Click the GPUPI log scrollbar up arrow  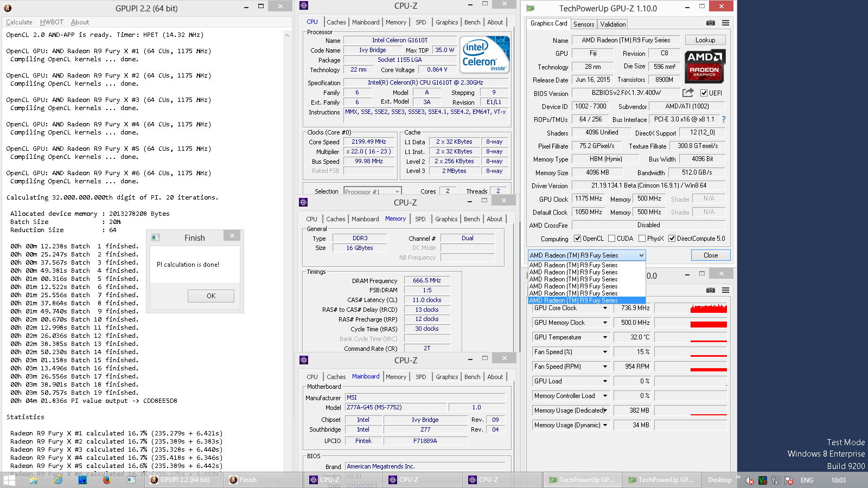287,35
